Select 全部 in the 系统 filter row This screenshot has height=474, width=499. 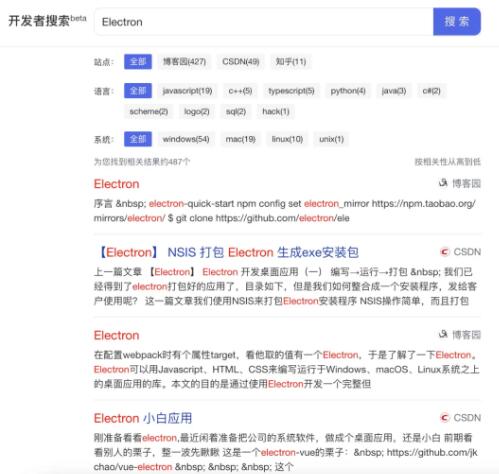(138, 139)
